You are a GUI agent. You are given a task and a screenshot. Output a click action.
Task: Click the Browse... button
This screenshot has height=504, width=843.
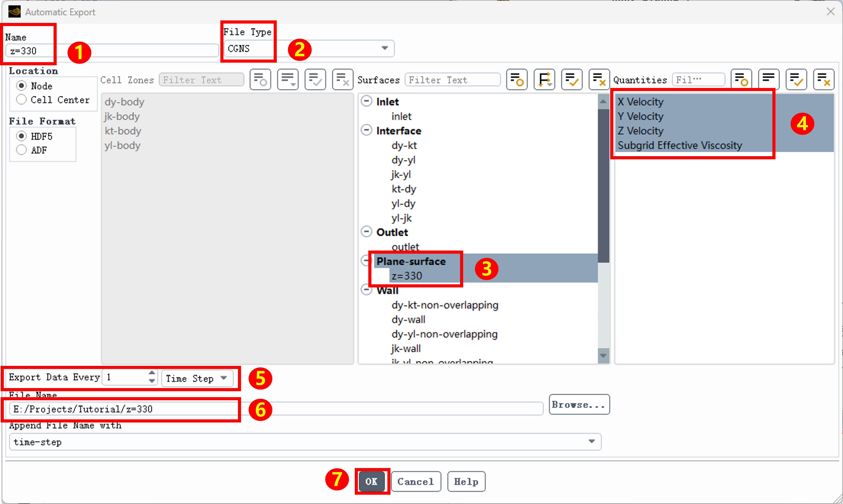[x=579, y=404]
